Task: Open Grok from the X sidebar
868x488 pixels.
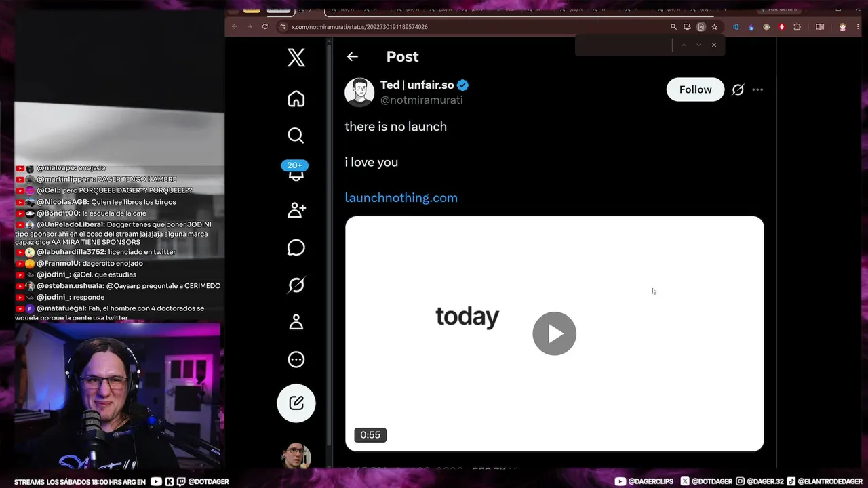Action: [x=296, y=285]
